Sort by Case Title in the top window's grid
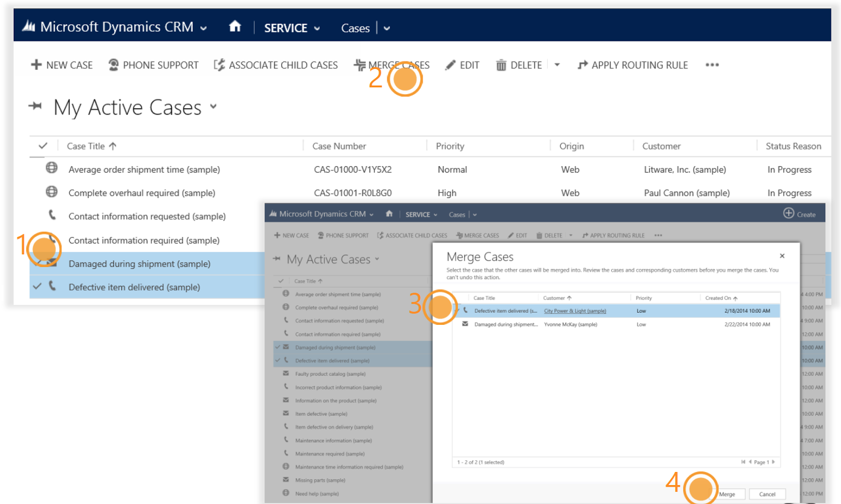The height and width of the screenshot is (504, 841). [91, 146]
